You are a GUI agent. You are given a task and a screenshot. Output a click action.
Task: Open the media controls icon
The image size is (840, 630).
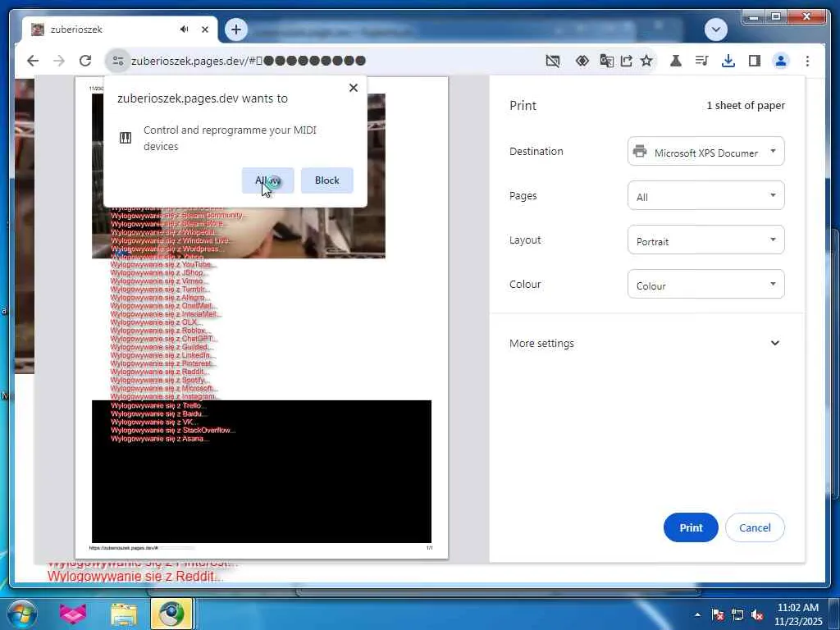(x=702, y=61)
